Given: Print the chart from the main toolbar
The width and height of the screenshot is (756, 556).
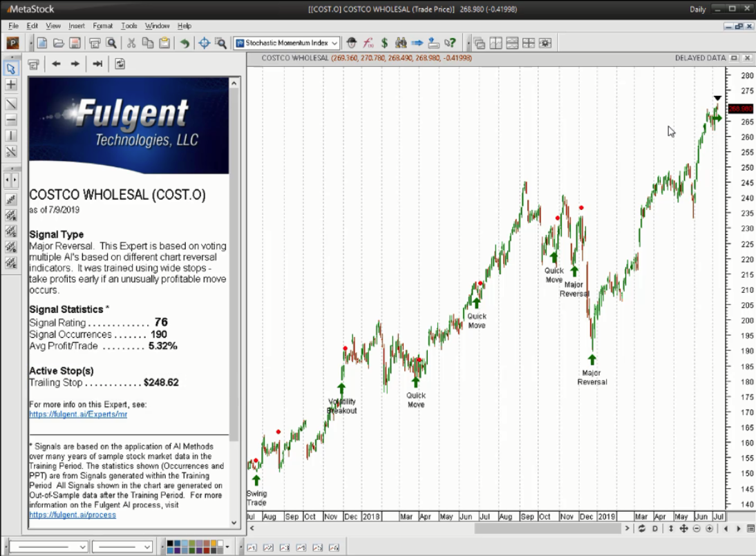Looking at the screenshot, I should (95, 43).
